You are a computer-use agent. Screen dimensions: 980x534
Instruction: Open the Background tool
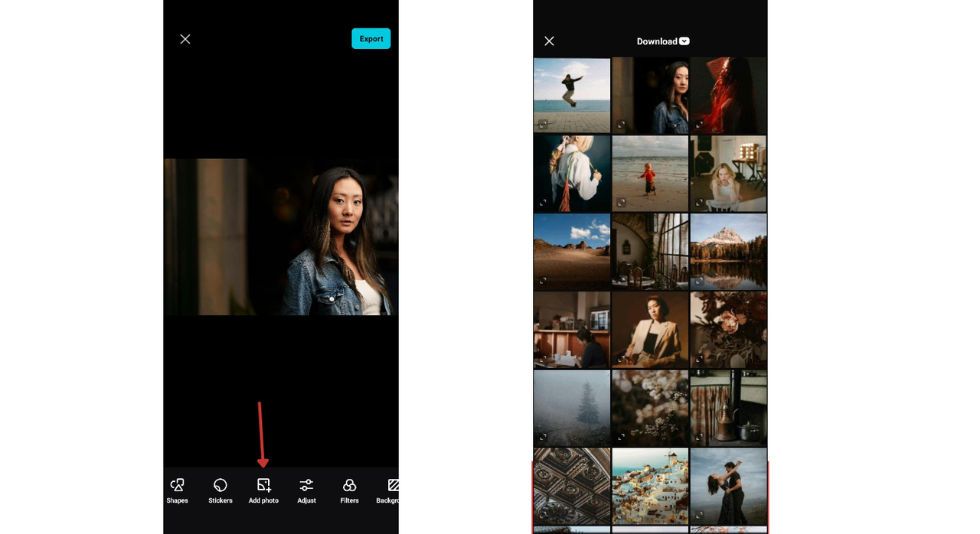pos(388,491)
